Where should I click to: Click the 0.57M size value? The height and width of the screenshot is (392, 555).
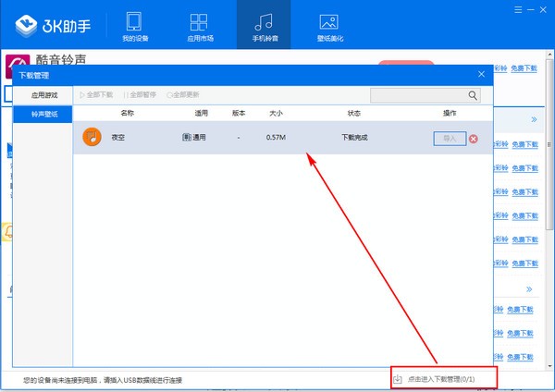click(276, 137)
